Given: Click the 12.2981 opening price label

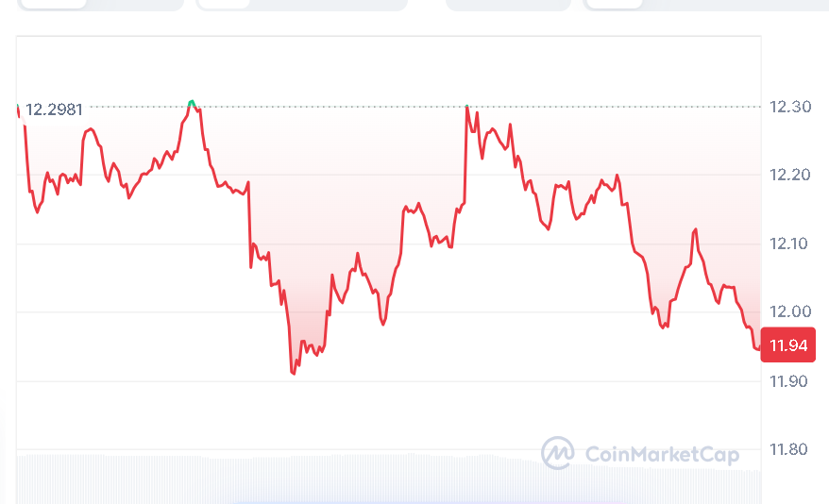Looking at the screenshot, I should (53, 109).
